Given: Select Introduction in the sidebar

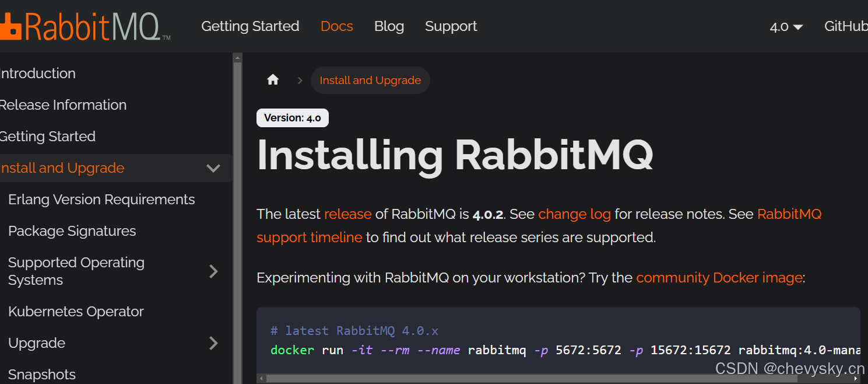Looking at the screenshot, I should (x=38, y=74).
